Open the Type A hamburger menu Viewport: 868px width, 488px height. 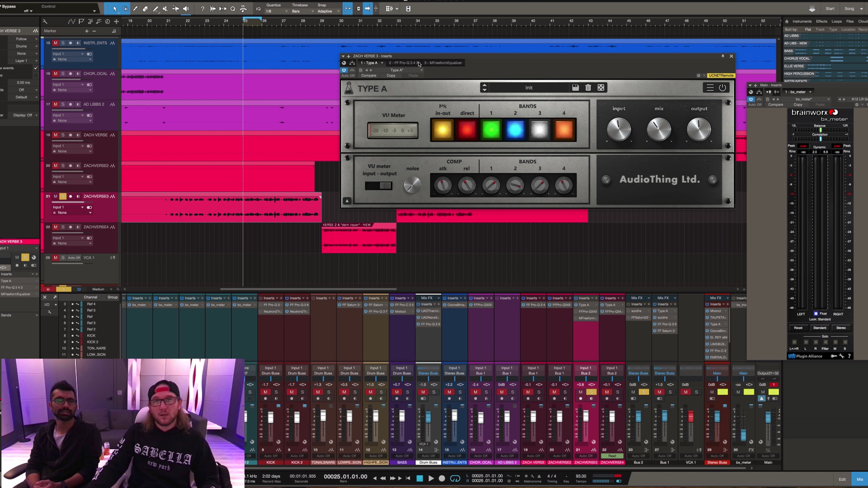click(710, 87)
